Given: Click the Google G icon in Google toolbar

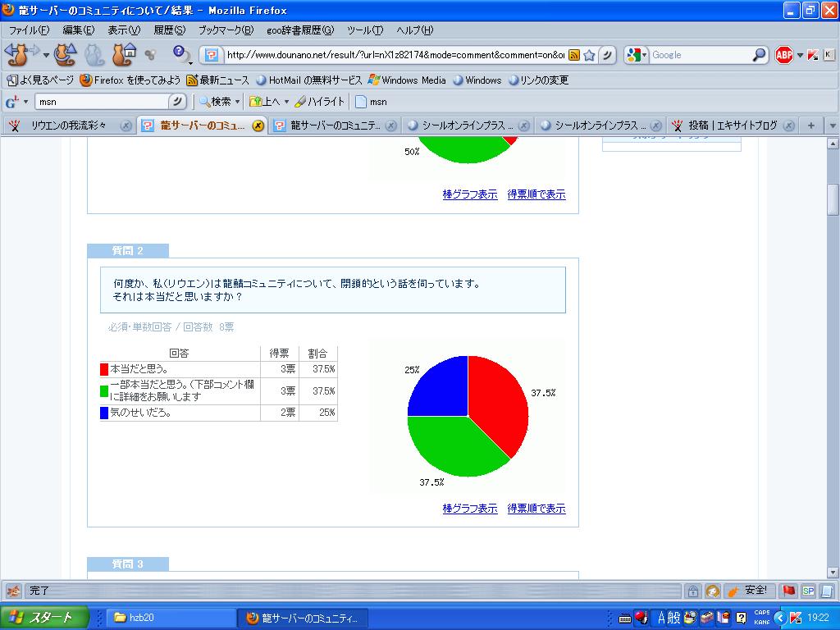Looking at the screenshot, I should 11,101.
